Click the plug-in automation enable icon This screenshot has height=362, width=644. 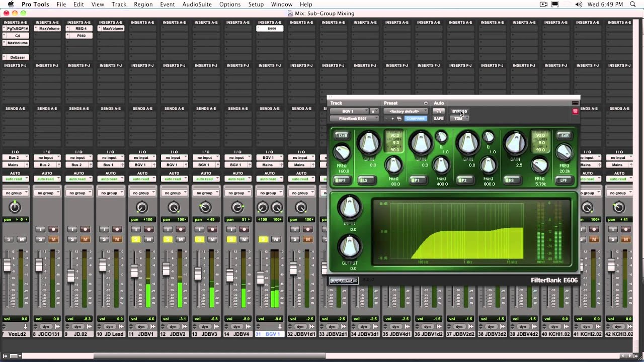[438, 111]
